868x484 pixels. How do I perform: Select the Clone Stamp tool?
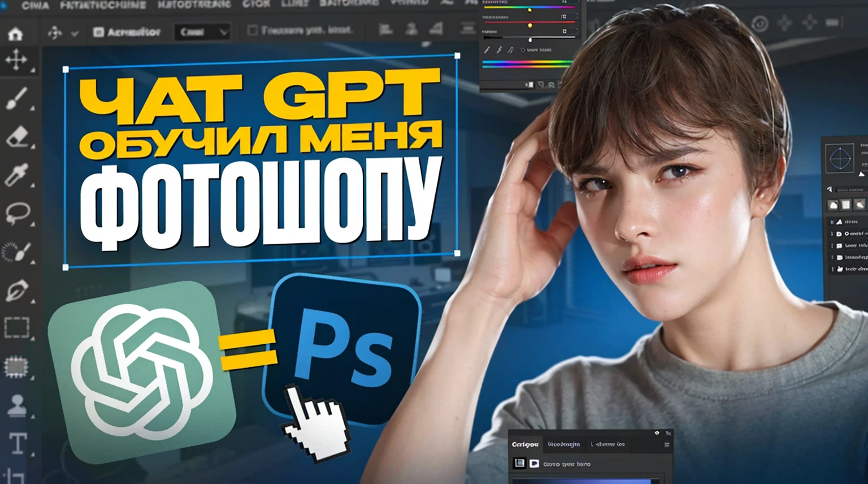coord(17,405)
